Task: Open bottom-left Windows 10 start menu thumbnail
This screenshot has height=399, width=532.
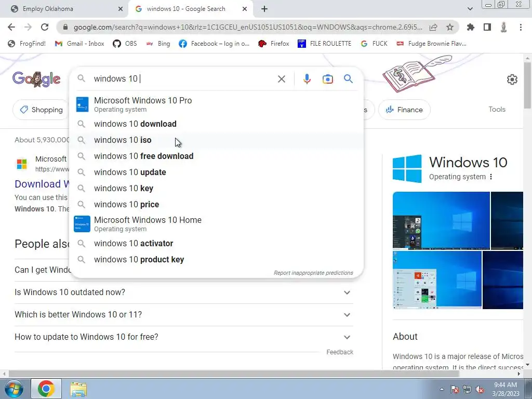Action: 437,280
